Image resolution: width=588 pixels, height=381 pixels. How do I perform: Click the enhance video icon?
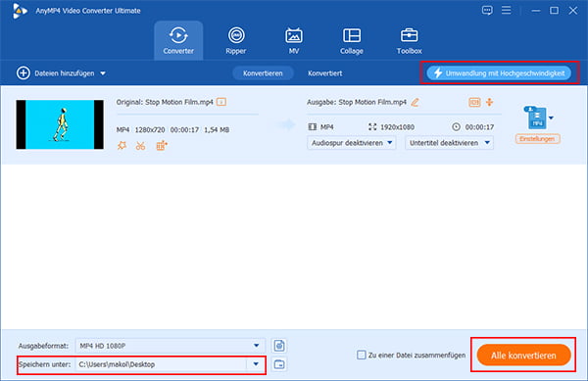pyautogui.click(x=162, y=145)
